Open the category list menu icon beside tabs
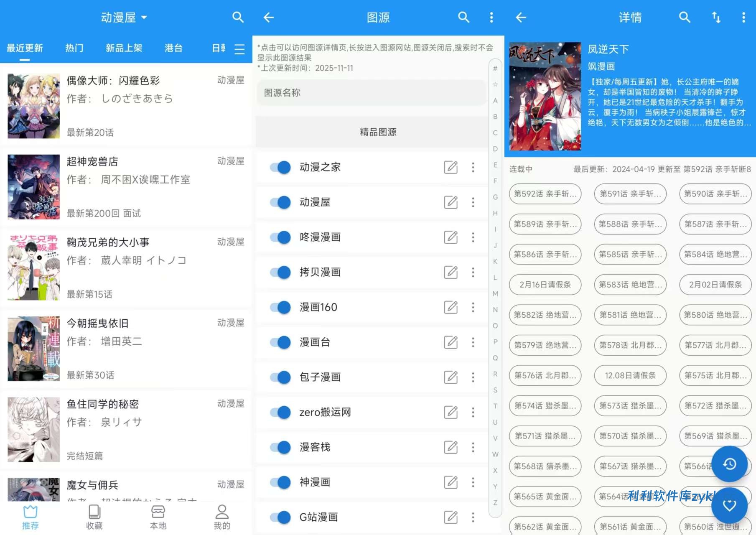The image size is (756, 535). 239,49
